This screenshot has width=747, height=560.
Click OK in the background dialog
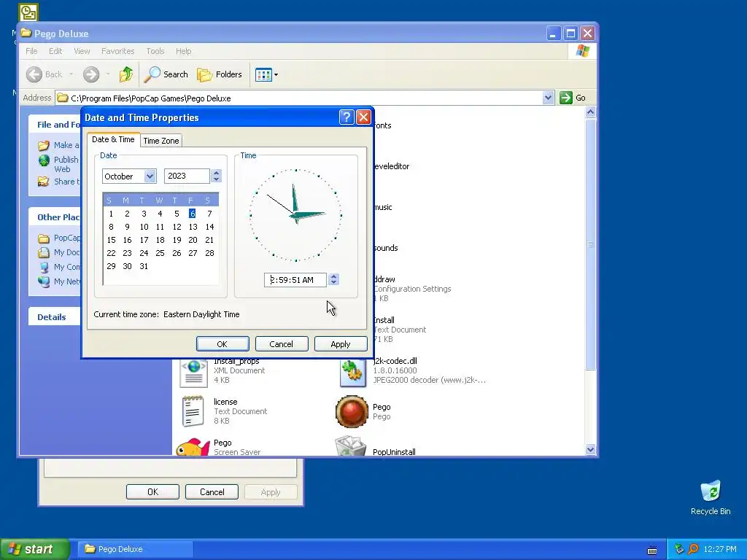152,492
